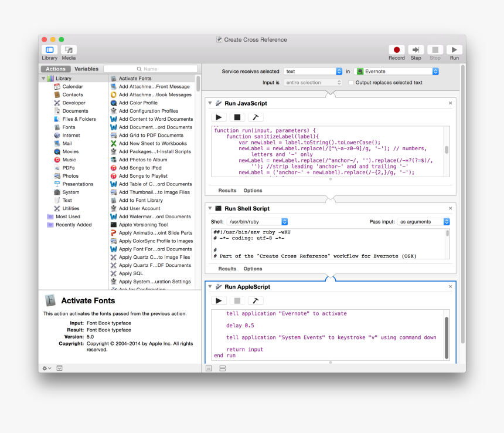Play the Run AppleScript script
This screenshot has width=504, height=433.
pos(219,301)
